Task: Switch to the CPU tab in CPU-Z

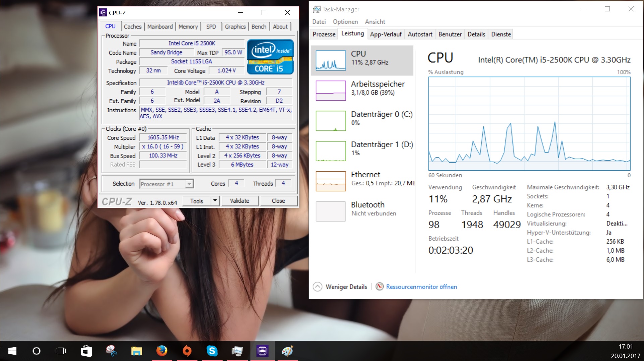Action: coord(110,26)
